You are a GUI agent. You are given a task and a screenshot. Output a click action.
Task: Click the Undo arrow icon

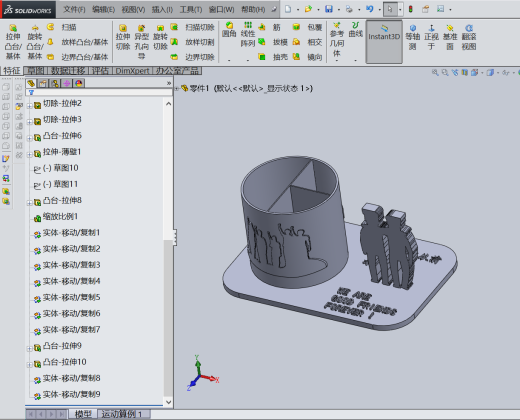[369, 9]
